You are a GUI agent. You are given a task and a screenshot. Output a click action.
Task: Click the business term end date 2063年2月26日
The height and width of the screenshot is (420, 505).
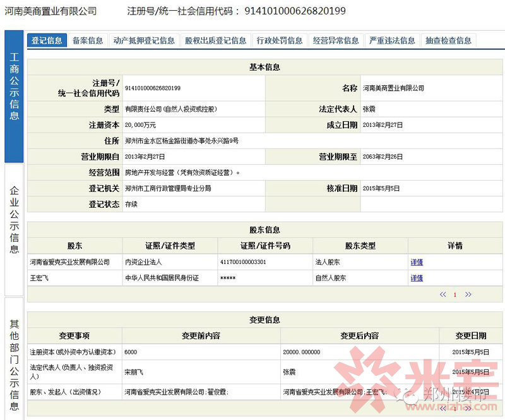point(383,157)
